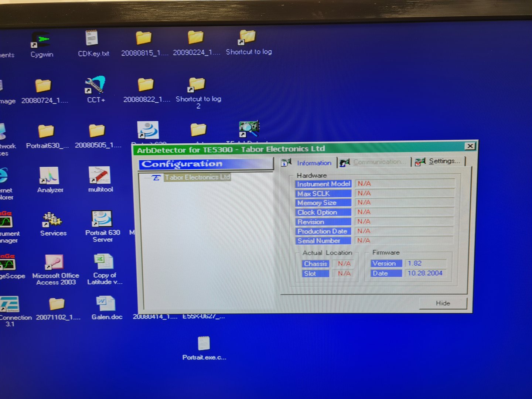The height and width of the screenshot is (399, 532).
Task: Click the Instrument Model N/A field
Action: (405, 183)
